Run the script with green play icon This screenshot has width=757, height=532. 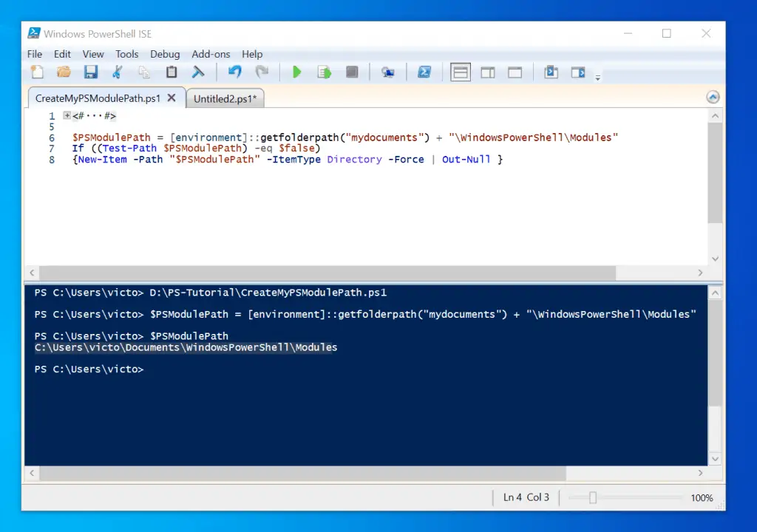[297, 72]
